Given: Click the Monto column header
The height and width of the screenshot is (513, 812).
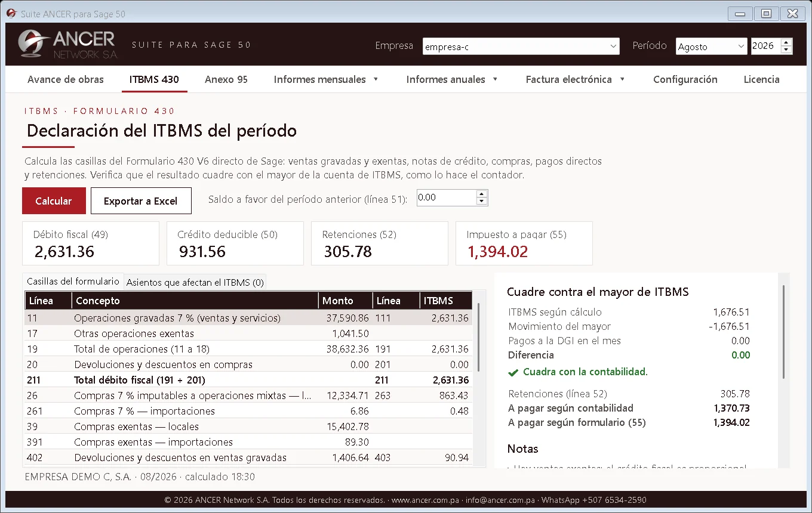Looking at the screenshot, I should 345,301.
